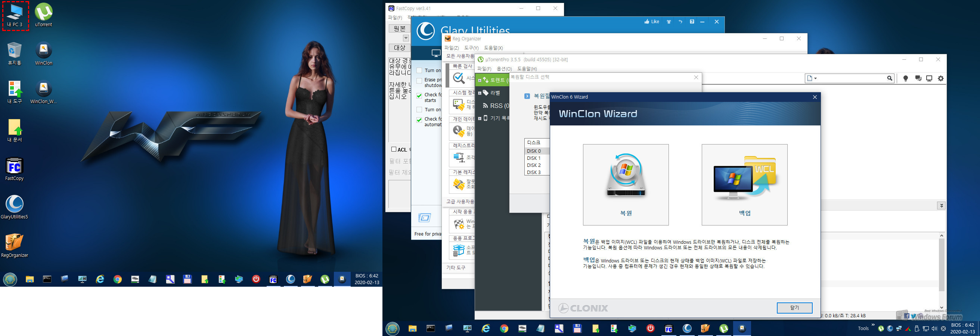Click the 개인 데이터 privacy cleanup icon in Reg Organizer
Image resolution: width=980 pixels, height=336 pixels.
coord(459,131)
